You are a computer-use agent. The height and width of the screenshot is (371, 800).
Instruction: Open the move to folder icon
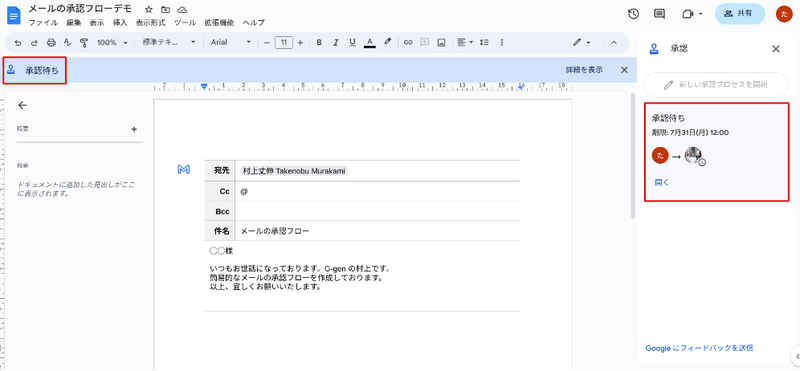point(165,9)
